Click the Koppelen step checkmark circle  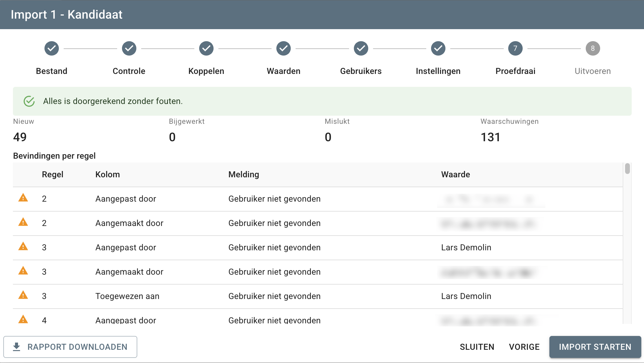tap(206, 48)
